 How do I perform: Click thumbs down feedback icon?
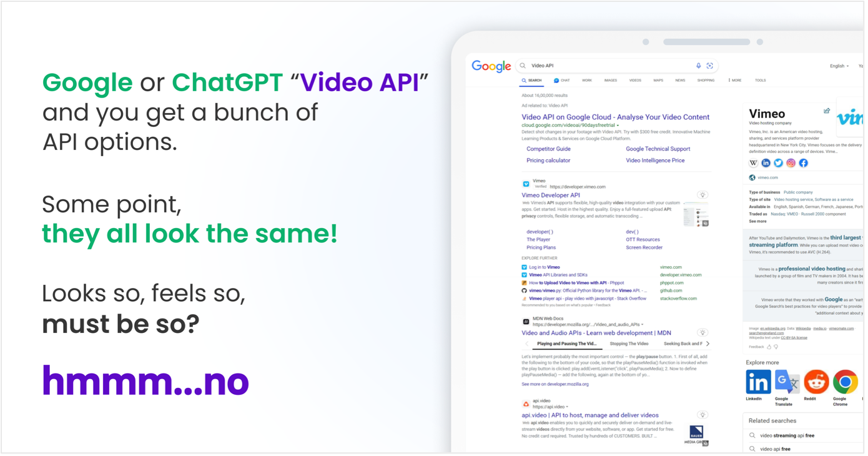point(776,347)
